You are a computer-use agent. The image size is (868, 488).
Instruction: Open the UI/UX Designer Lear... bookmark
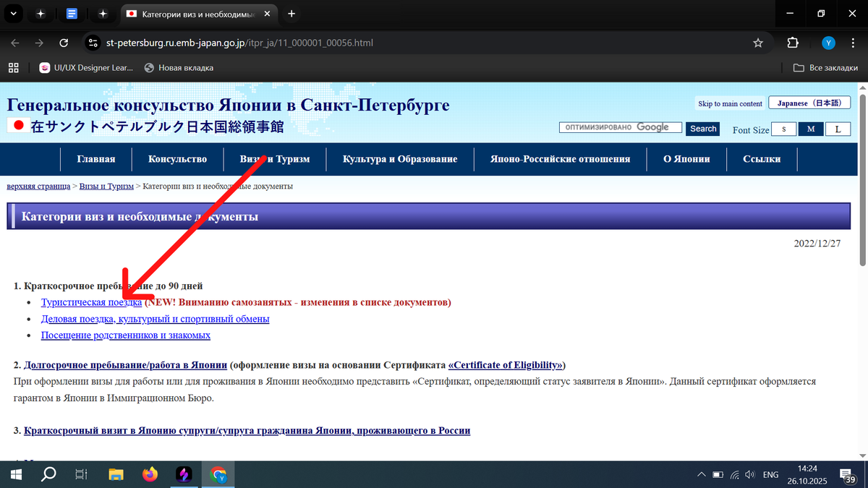(x=87, y=68)
